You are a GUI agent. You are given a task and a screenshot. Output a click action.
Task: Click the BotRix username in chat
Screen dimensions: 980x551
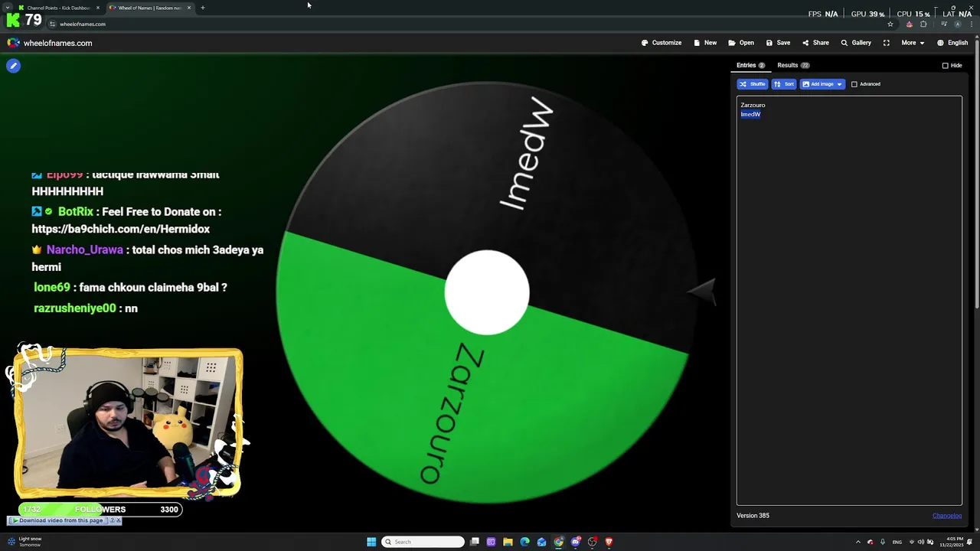(x=75, y=211)
